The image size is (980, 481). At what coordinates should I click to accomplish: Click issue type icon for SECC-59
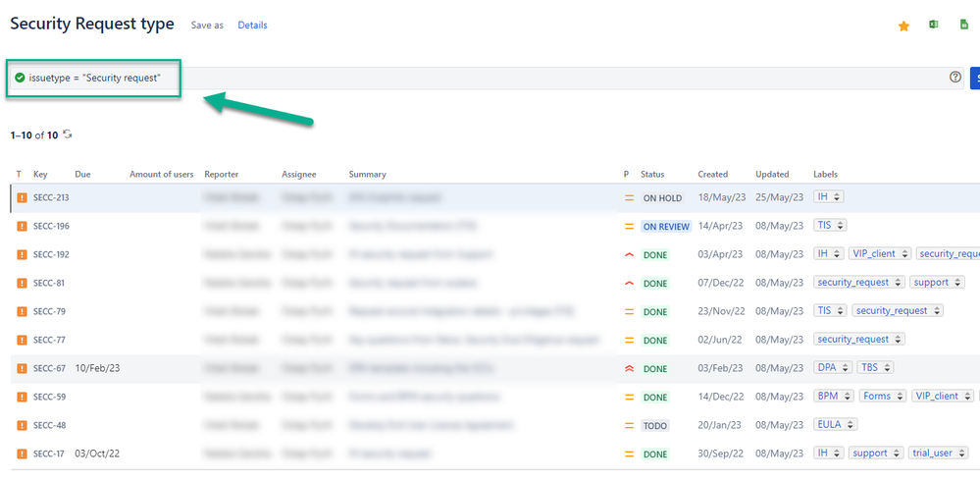(22, 397)
